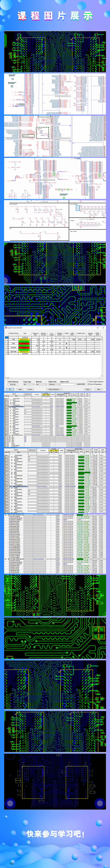The width and height of the screenshot is (110, 868).
Task: Open the Coupling Type EDGE dropdown on the BOTTOM row
Action: [85, 351]
